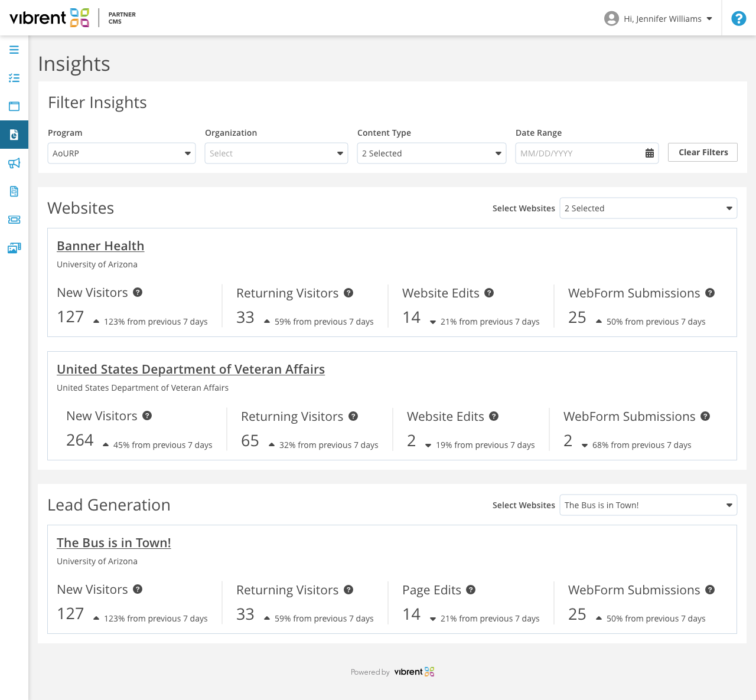This screenshot has height=700, width=756.
Task: Show info for Veteran Affairs Website Edits
Action: [494, 416]
